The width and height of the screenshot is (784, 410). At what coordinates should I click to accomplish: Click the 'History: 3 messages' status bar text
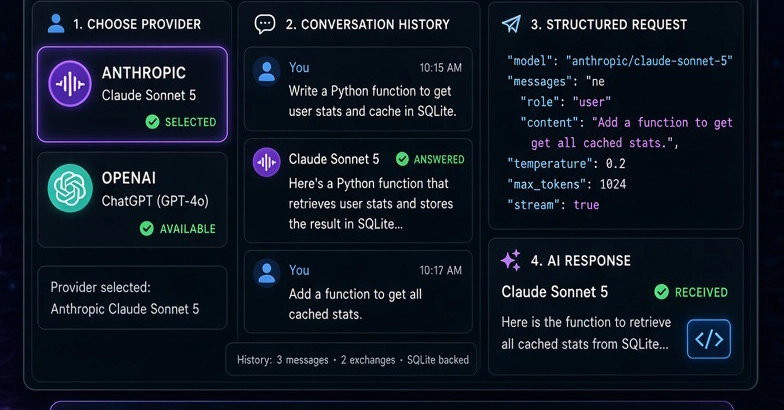(x=282, y=360)
